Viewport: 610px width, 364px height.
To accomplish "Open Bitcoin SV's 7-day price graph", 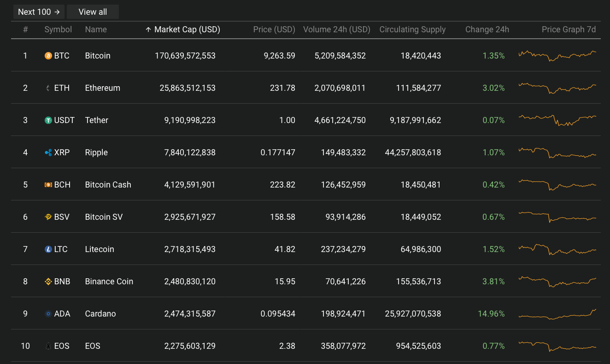I will [x=557, y=217].
